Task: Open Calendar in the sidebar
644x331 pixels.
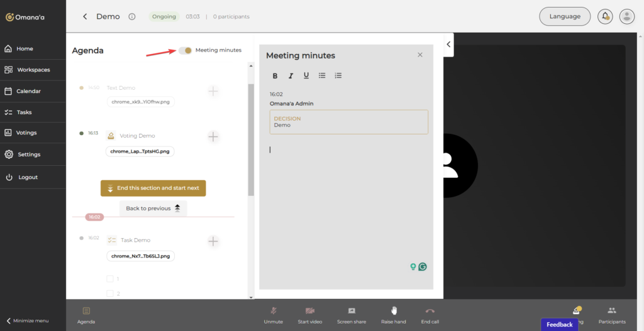Action: click(x=28, y=91)
